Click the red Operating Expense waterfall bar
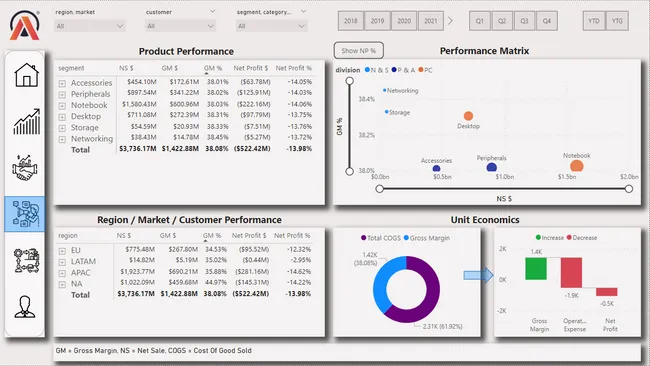Image resolution: width=650 pixels, height=366 pixels. point(571,272)
